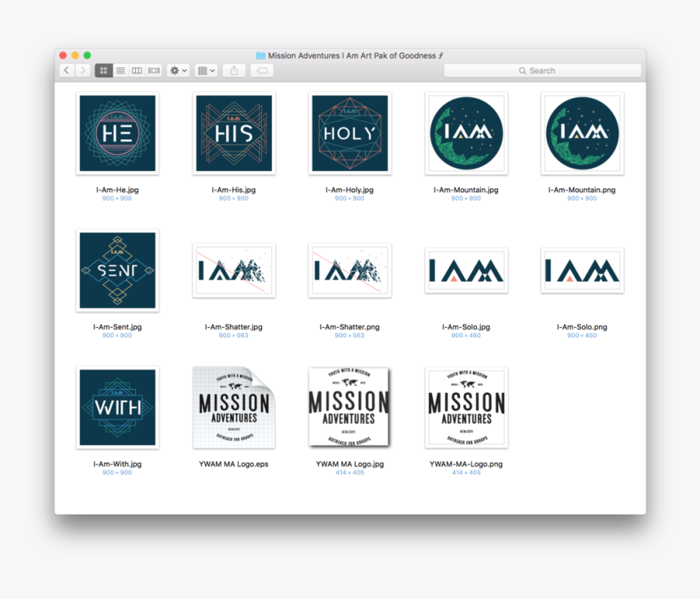700x599 pixels.
Task: Select the I-Am-Mountain.jpg thumbnail
Action: 466,133
